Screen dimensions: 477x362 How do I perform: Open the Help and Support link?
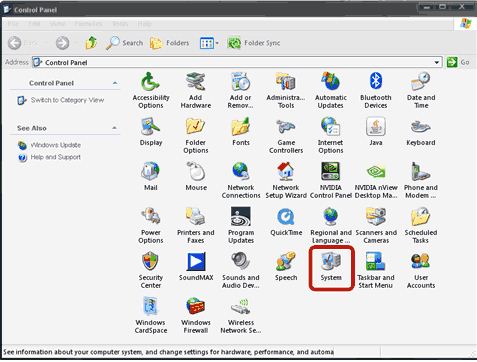pyautogui.click(x=49, y=157)
